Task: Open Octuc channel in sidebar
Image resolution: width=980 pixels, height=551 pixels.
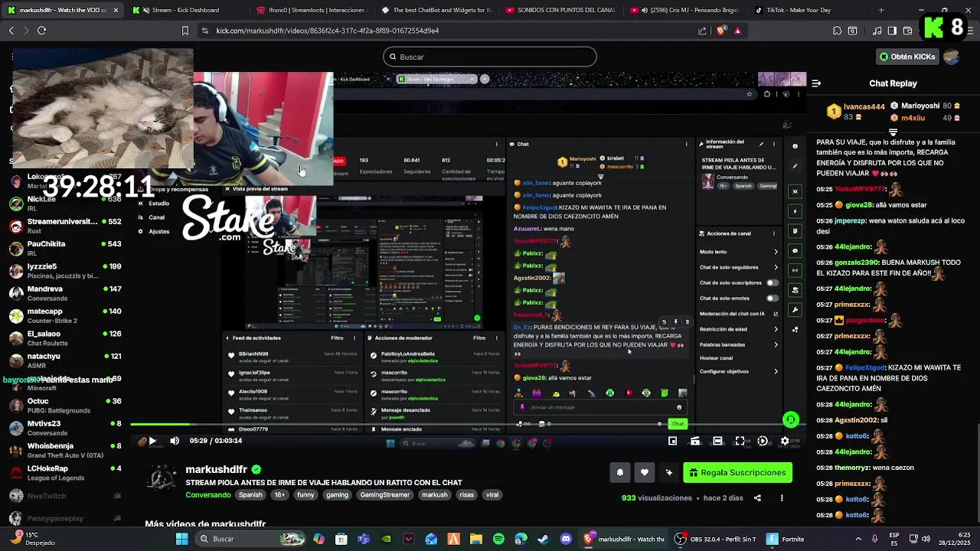Action: [x=65, y=406]
